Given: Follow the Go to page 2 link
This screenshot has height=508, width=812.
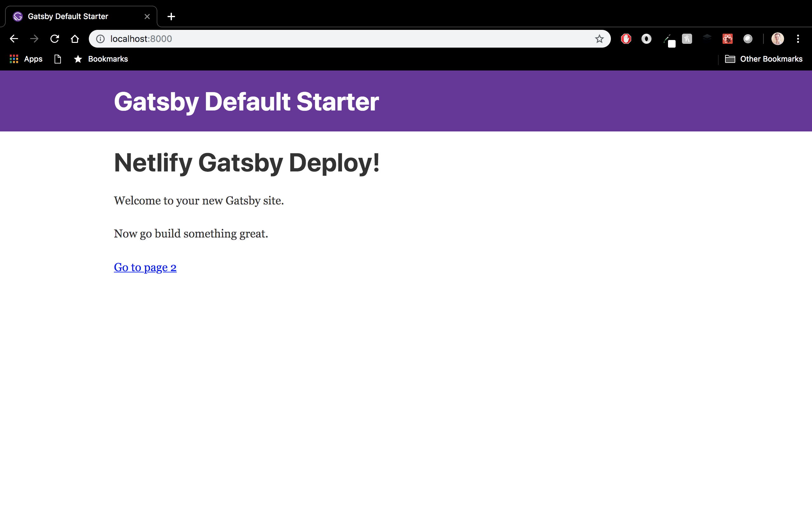Looking at the screenshot, I should [145, 267].
